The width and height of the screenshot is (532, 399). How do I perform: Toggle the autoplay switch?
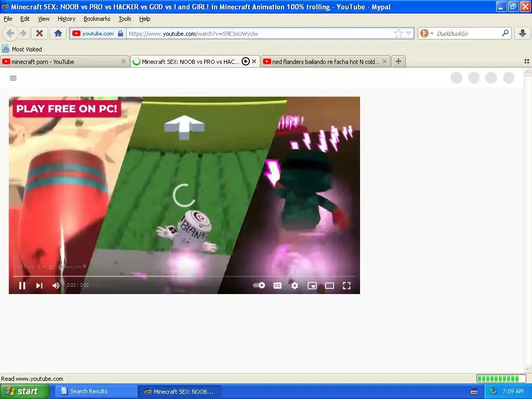coord(259,285)
